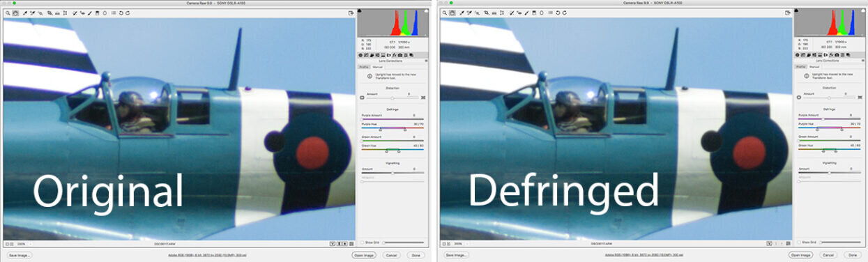Select the Zoom tool in the Original window
The width and height of the screenshot is (868, 262).
tap(8, 13)
